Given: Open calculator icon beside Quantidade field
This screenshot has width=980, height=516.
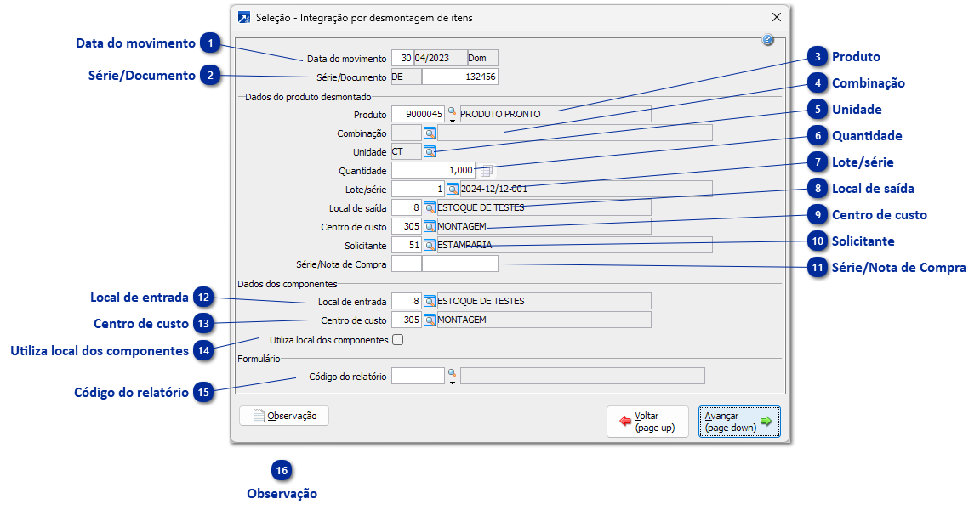Looking at the screenshot, I should [x=487, y=171].
